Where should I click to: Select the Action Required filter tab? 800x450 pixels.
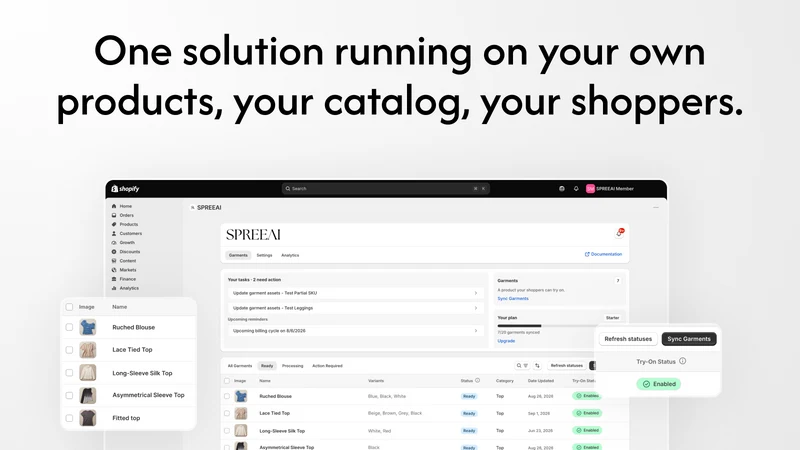pos(327,366)
